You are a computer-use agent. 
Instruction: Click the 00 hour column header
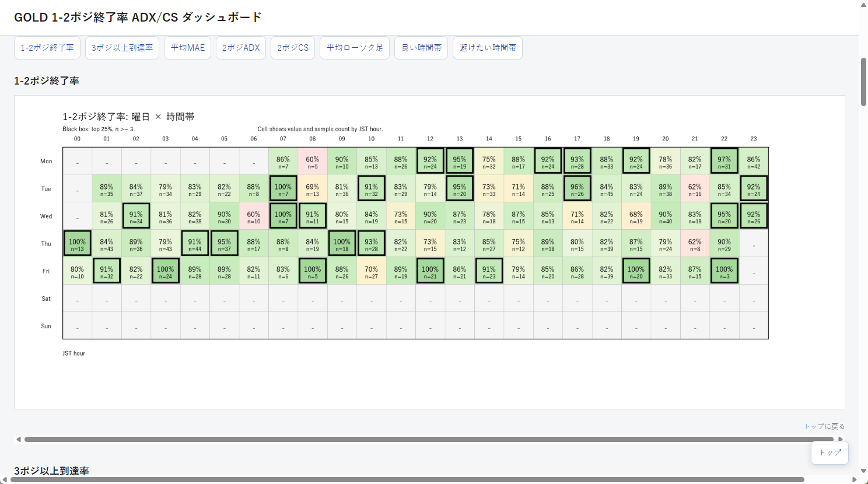(x=77, y=139)
